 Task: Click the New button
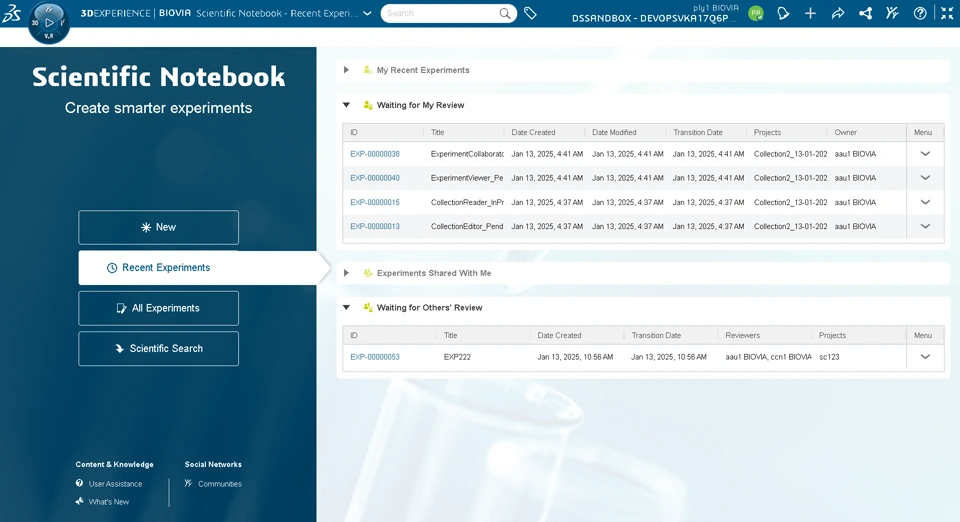click(x=159, y=227)
